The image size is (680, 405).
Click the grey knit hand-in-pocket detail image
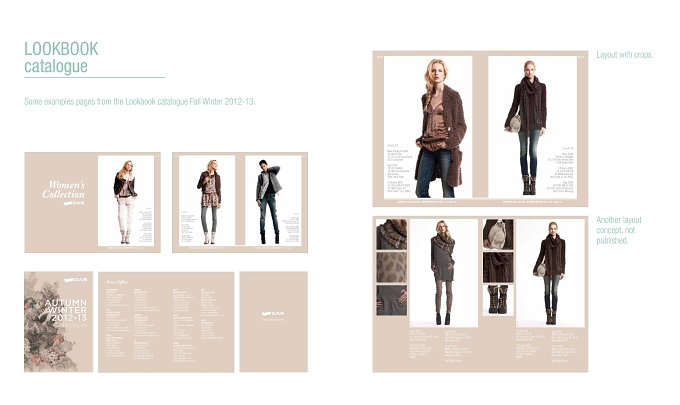coord(392,300)
